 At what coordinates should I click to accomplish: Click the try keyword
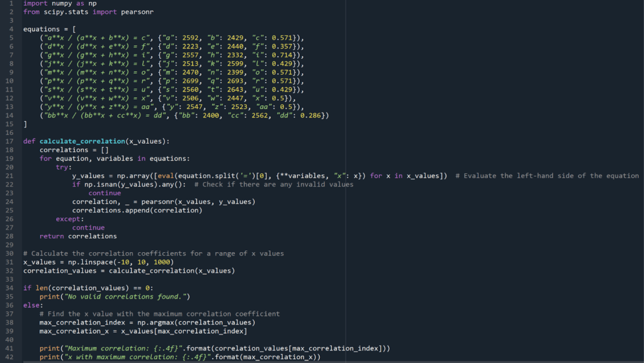62,167
